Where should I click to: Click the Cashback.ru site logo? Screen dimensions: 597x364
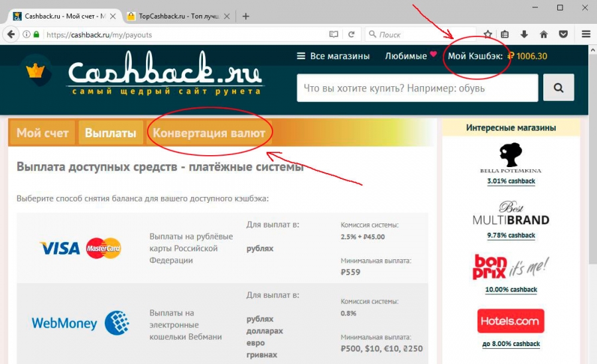[x=165, y=73]
